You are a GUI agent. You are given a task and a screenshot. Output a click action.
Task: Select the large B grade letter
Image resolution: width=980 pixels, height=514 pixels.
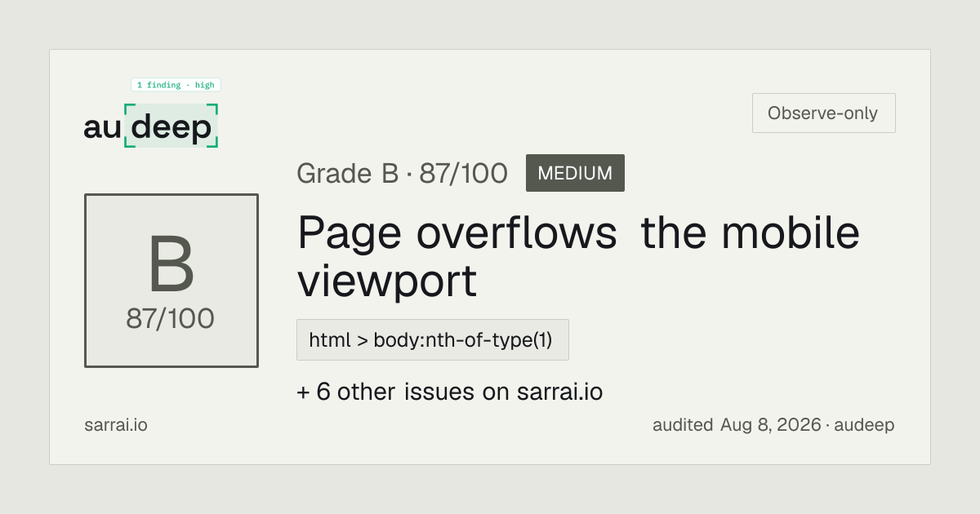click(x=171, y=265)
